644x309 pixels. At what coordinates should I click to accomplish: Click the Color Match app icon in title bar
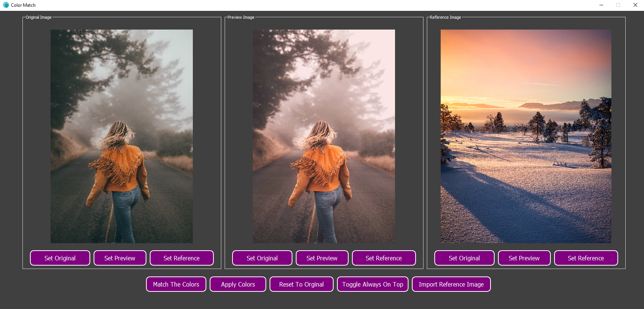point(6,5)
